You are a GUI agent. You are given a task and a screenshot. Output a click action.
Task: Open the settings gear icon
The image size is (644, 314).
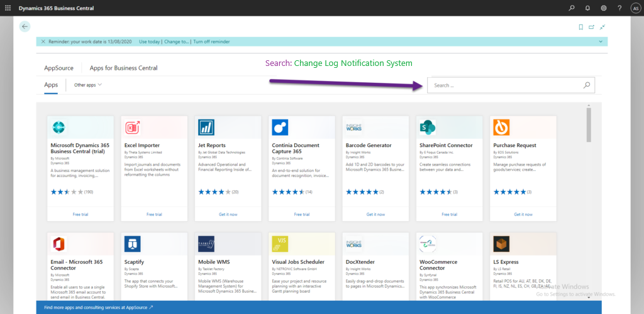604,8
